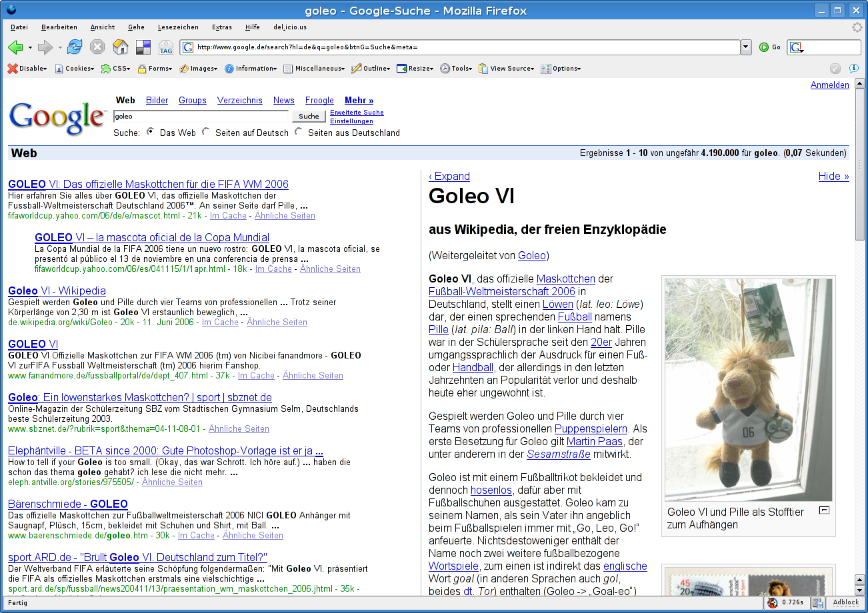Go forward with the gray arrow
This screenshot has height=613, width=868.
tap(45, 47)
